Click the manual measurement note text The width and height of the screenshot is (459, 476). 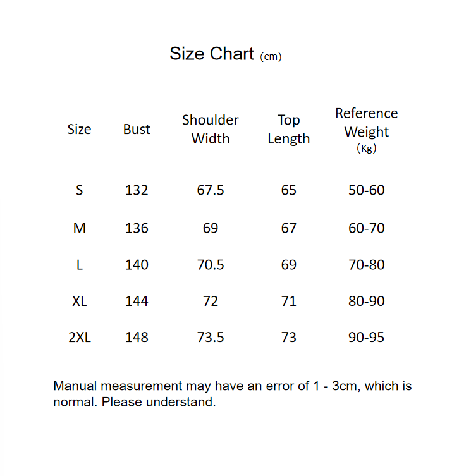[x=232, y=394]
